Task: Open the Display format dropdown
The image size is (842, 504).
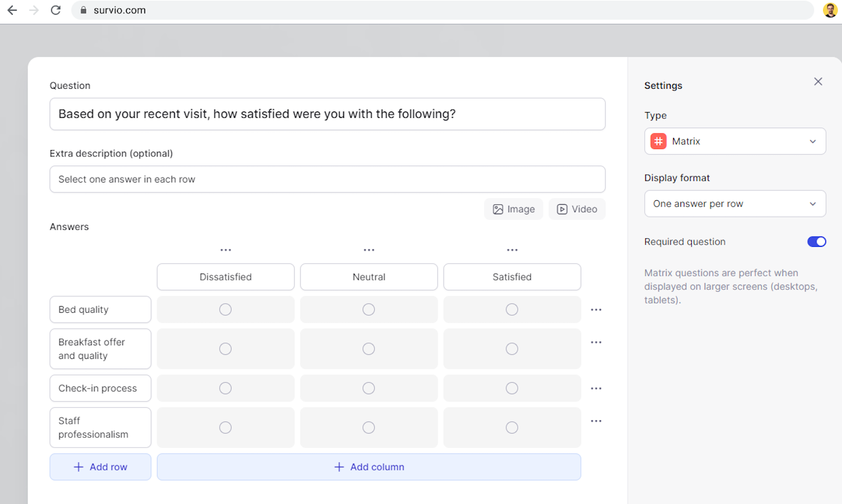Action: (734, 203)
